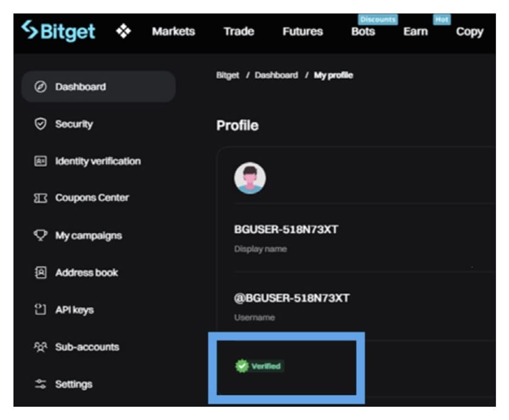
Task: Open the Trade menu
Action: pyautogui.click(x=239, y=31)
